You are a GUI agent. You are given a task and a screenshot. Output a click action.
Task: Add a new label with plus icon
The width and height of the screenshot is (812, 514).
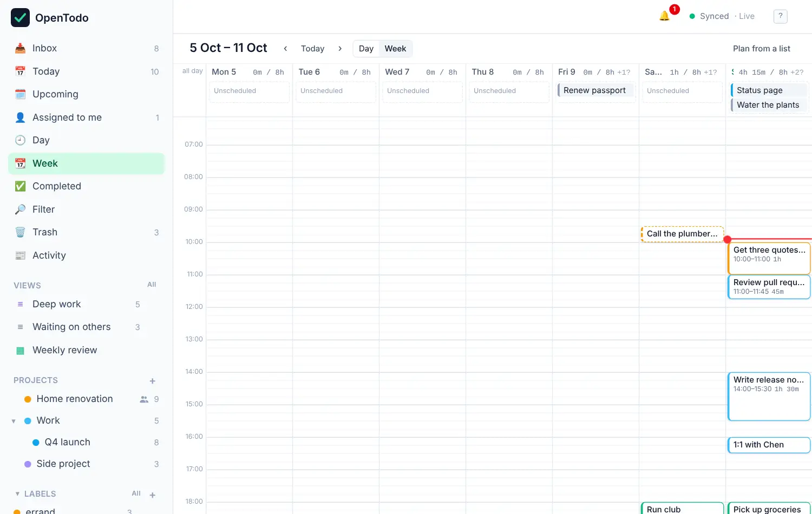[x=153, y=495]
